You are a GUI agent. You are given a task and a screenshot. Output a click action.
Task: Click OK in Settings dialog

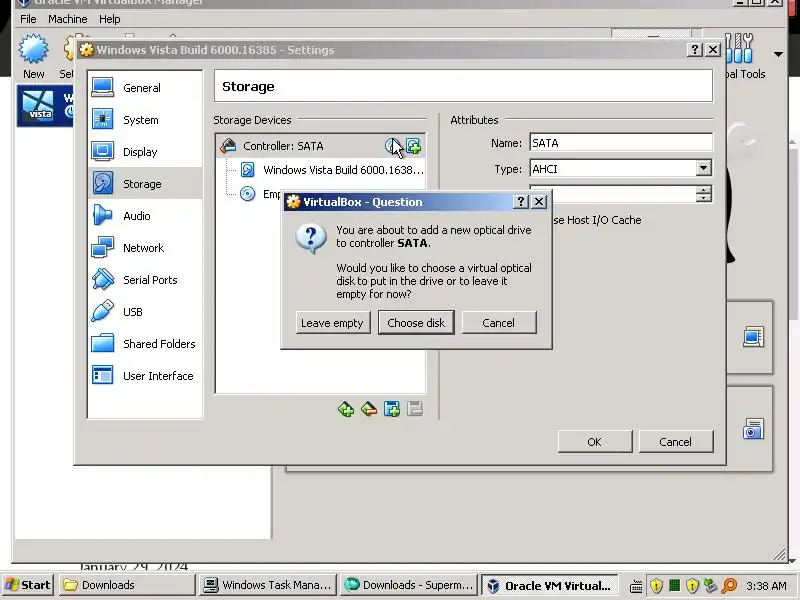click(594, 442)
